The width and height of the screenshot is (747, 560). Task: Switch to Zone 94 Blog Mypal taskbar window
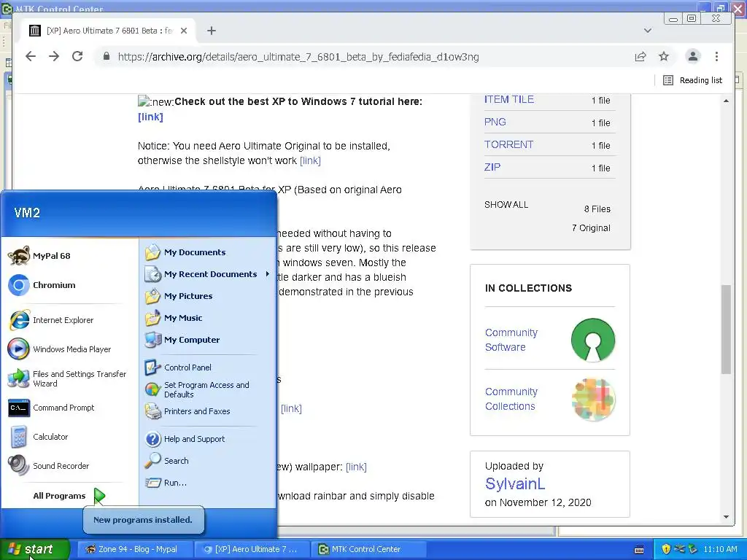click(133, 549)
